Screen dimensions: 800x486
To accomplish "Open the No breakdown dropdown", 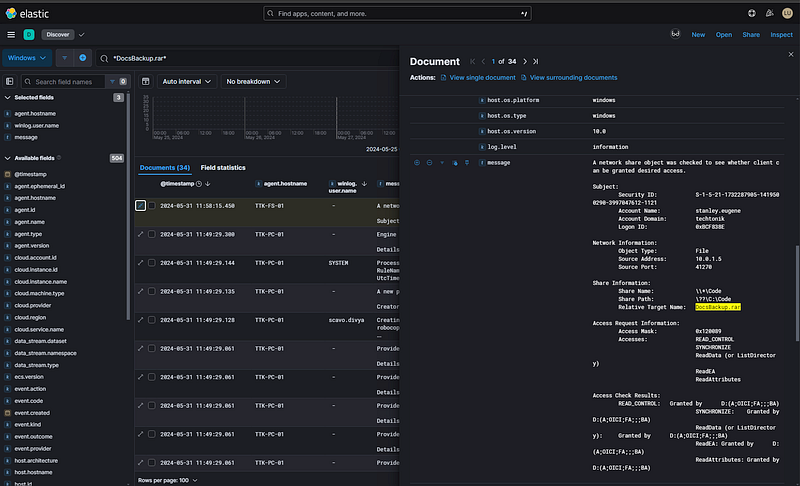I will click(253, 82).
